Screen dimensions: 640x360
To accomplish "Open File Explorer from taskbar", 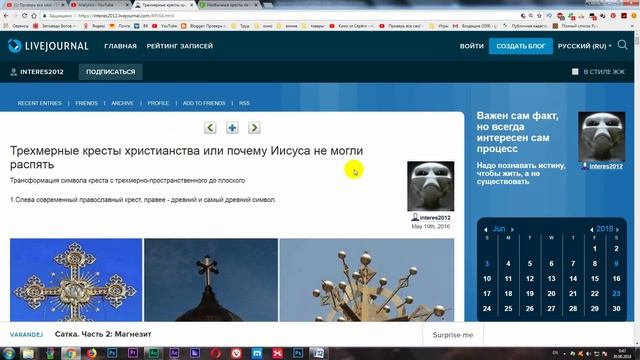I will (28, 353).
